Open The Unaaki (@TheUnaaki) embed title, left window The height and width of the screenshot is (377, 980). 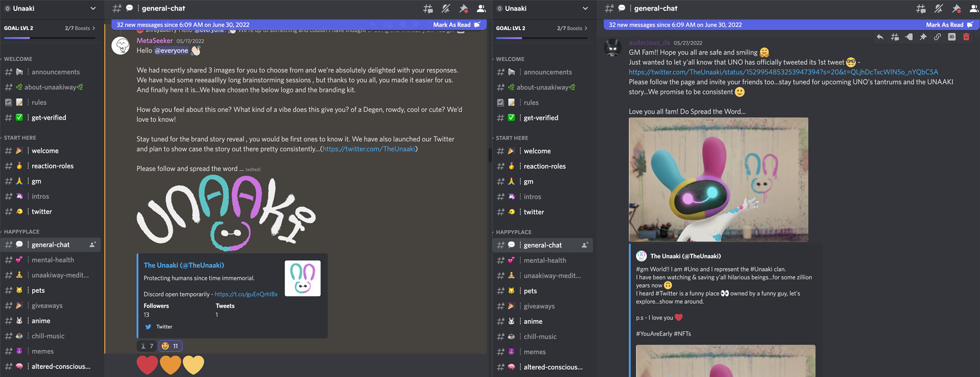(184, 265)
